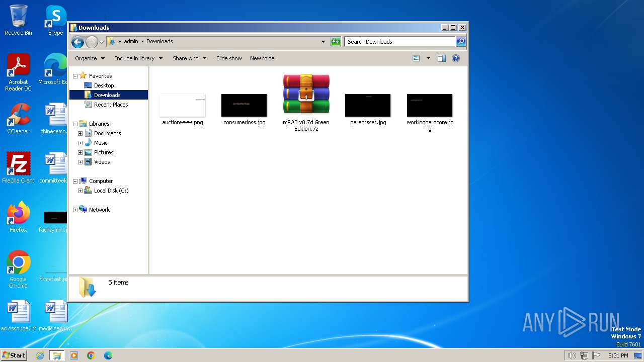This screenshot has width=644, height=362.
Task: Click the Downloads window title bar icon
Action: point(73,28)
